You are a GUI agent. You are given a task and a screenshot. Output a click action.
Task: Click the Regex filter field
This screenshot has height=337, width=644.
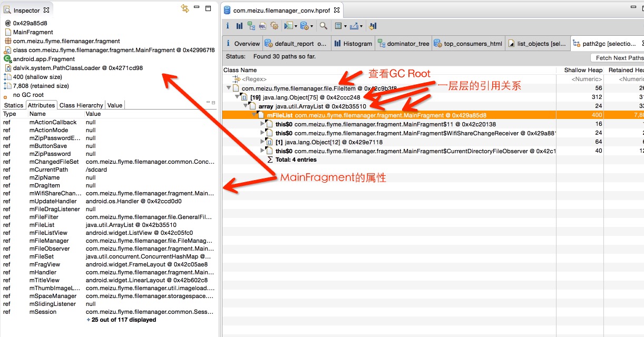(390, 79)
